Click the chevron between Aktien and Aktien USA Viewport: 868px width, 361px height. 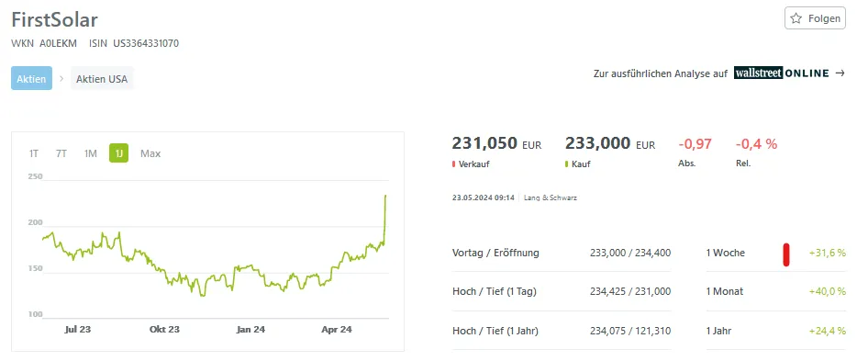61,78
